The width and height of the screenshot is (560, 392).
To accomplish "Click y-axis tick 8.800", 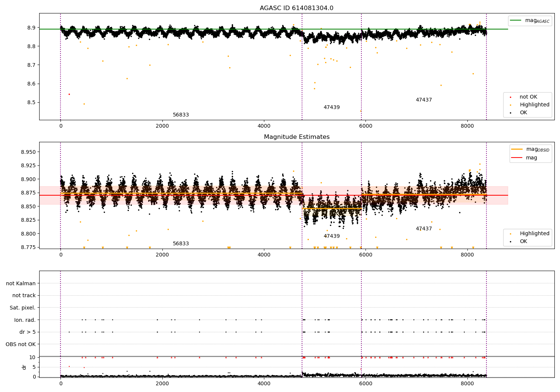I will 28,234.
